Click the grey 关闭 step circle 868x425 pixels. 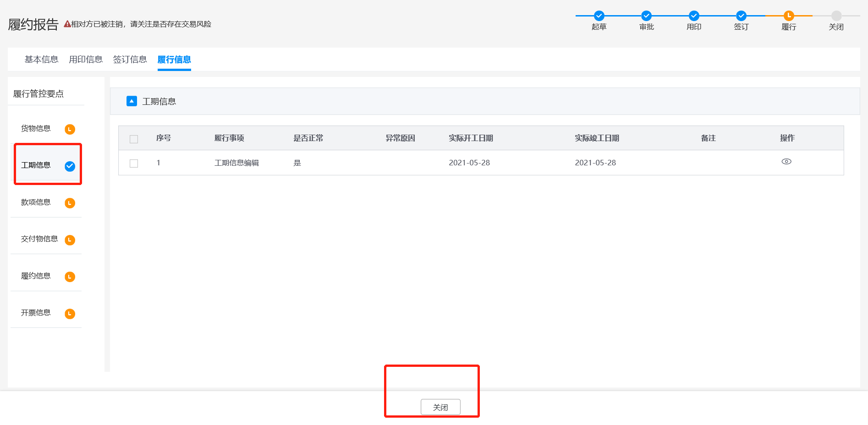click(x=836, y=16)
